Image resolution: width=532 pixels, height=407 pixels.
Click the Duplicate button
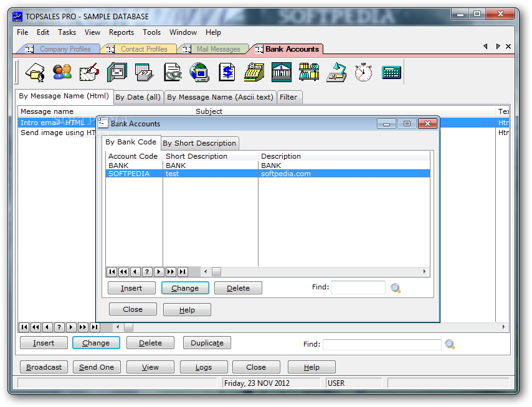(x=207, y=343)
